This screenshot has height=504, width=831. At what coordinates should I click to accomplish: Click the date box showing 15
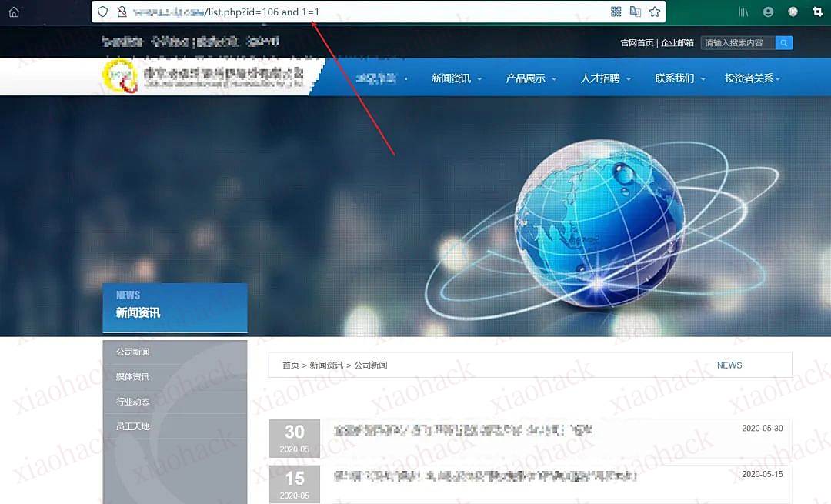[294, 485]
